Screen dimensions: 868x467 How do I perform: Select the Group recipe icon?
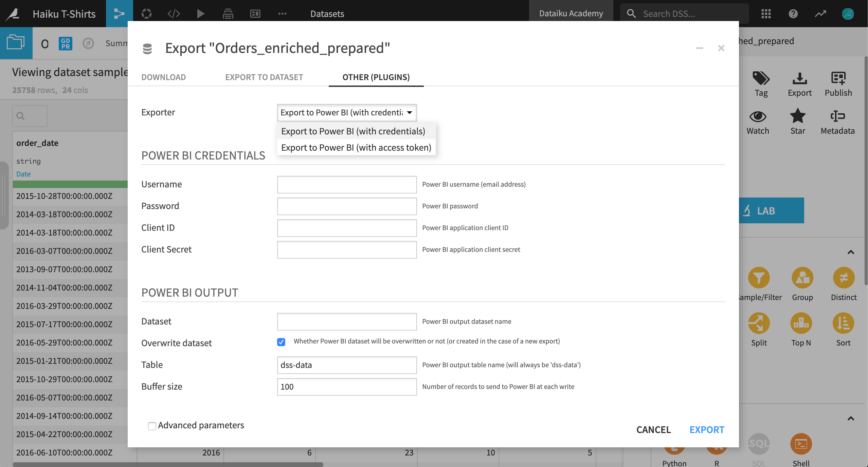click(x=802, y=278)
